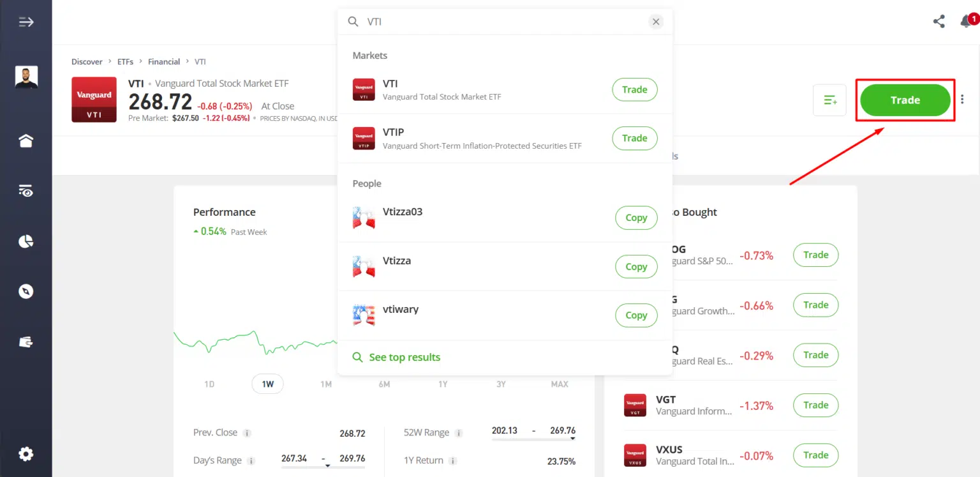Add VTI to watchlist with list-plus button
The height and width of the screenshot is (477, 980).
[829, 100]
